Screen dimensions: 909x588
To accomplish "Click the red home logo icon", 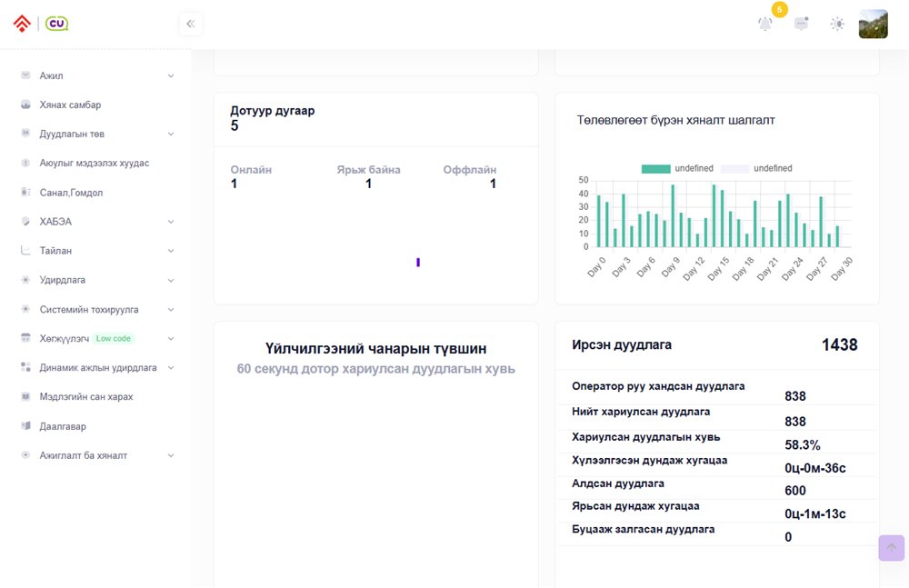I will 22,24.
